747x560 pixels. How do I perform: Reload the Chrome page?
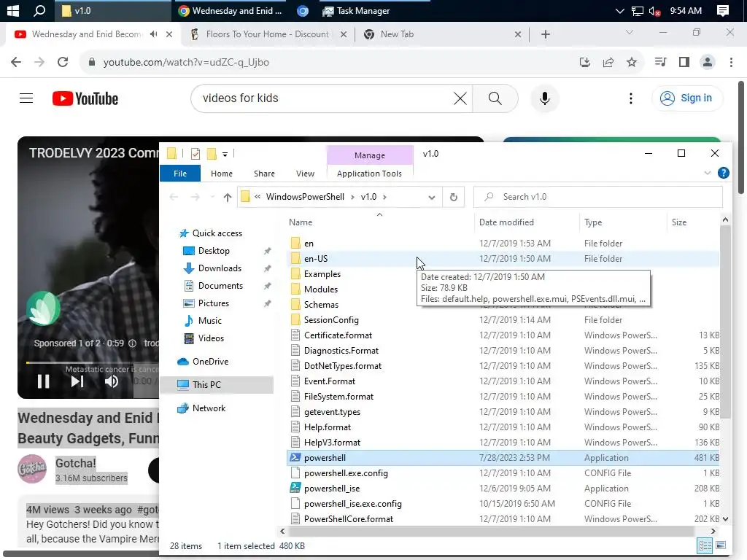[63, 63]
